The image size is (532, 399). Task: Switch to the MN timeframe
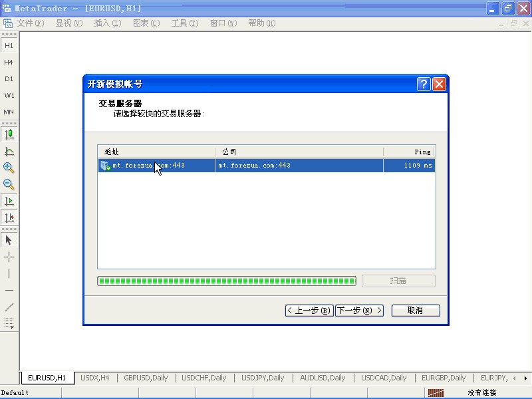9,112
